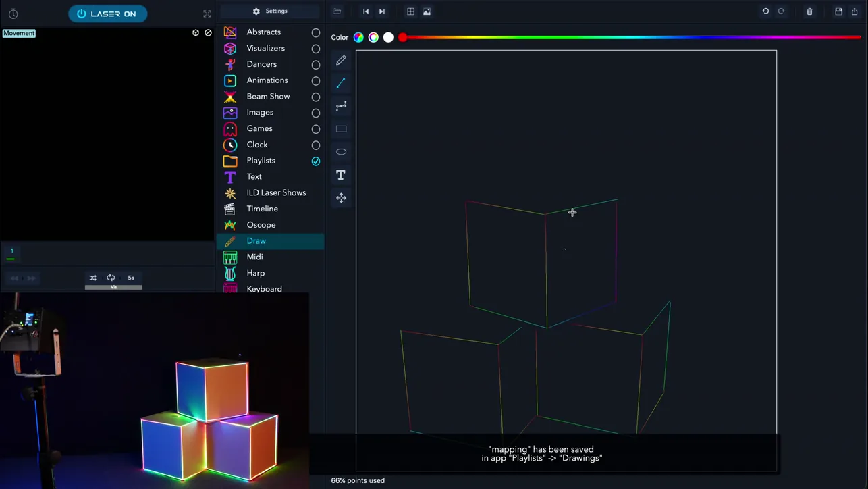The height and width of the screenshot is (489, 868).
Task: Enable the Dancers radio circle
Action: tap(316, 65)
